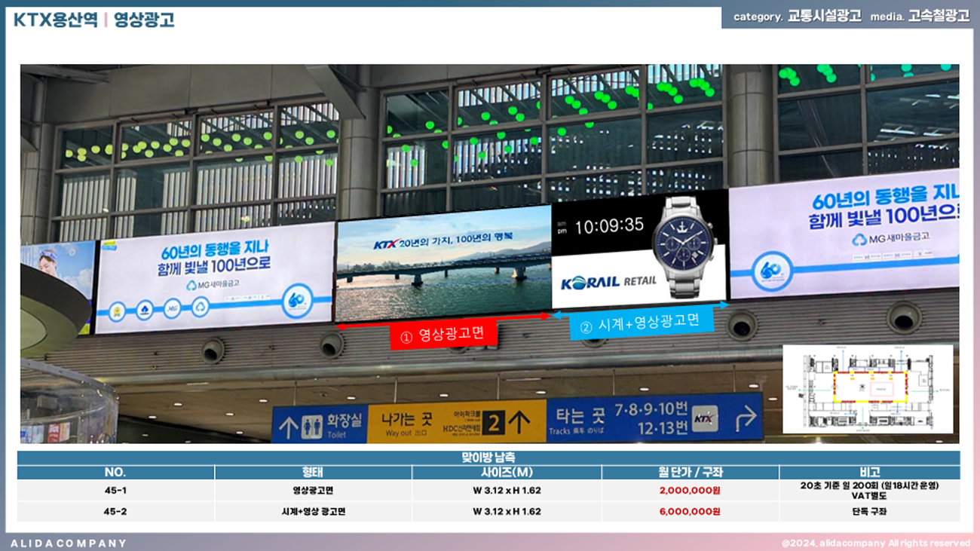The height and width of the screenshot is (551, 980).
Task: Click the 6,000,000원 price
Action: tap(690, 512)
